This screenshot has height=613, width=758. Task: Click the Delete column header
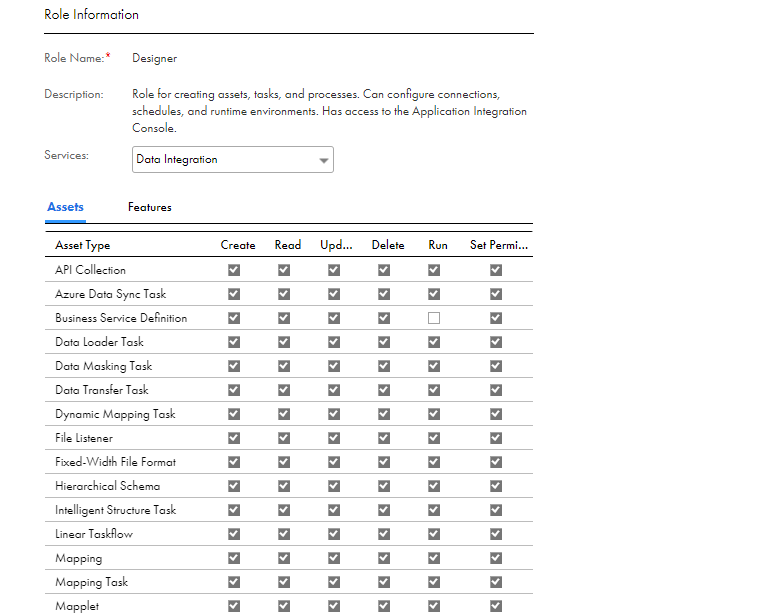pos(388,245)
